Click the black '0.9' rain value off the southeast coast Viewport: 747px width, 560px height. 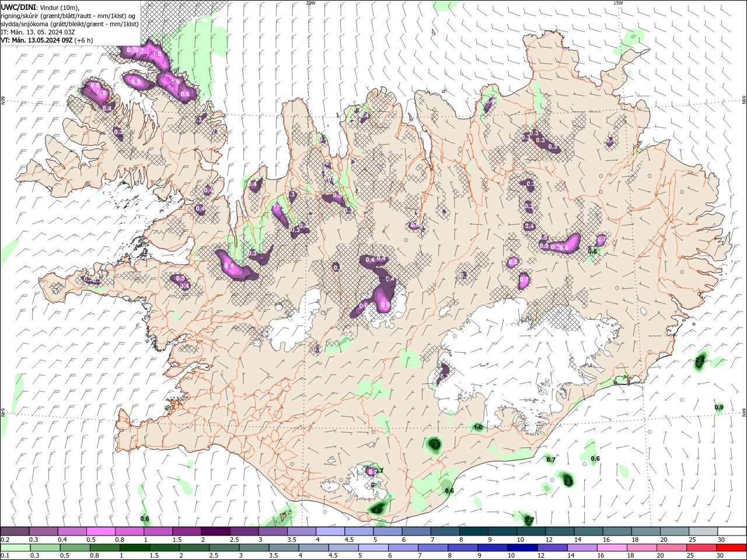tap(719, 407)
